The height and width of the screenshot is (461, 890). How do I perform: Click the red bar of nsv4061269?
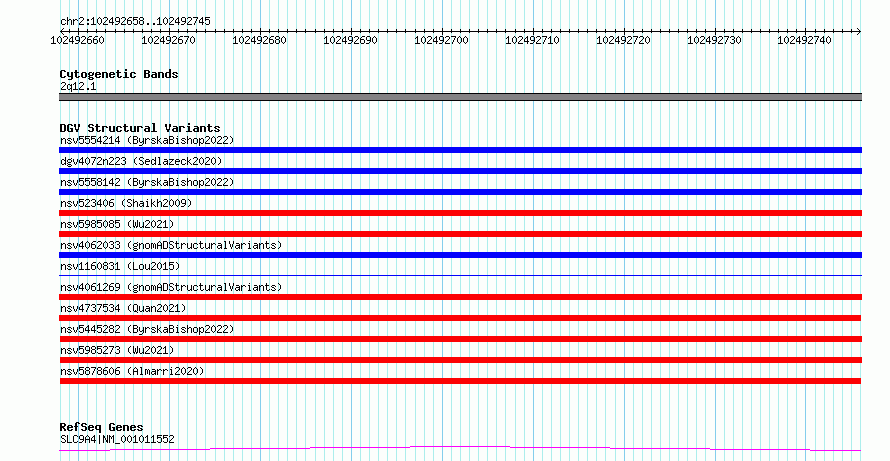click(460, 297)
